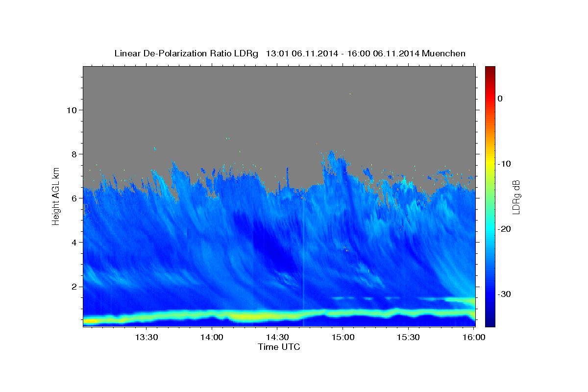This screenshot has width=588, height=392.
Task: Click the colorbar value '-30'
Action: tap(504, 294)
